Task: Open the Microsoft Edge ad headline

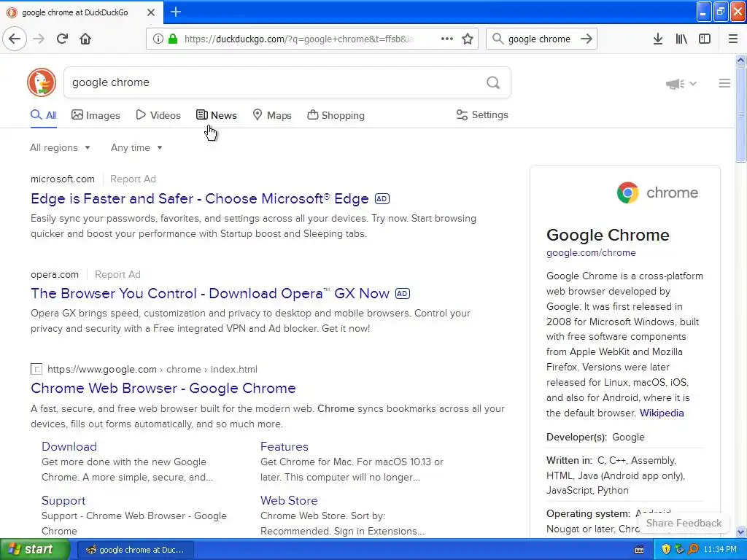Action: coord(200,198)
